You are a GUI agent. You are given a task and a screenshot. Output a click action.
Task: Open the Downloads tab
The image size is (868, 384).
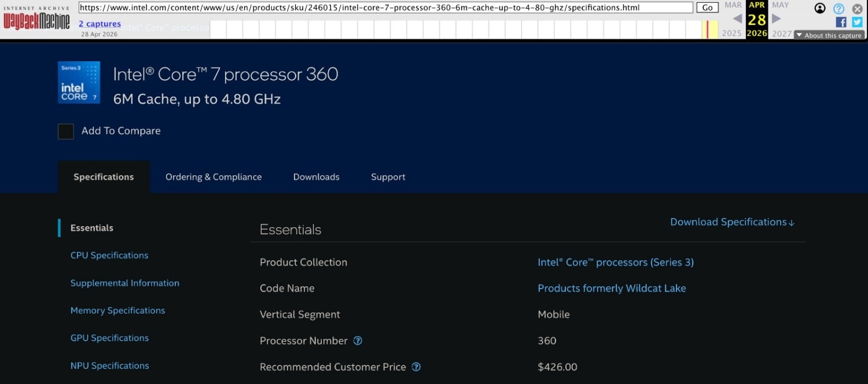tap(317, 177)
